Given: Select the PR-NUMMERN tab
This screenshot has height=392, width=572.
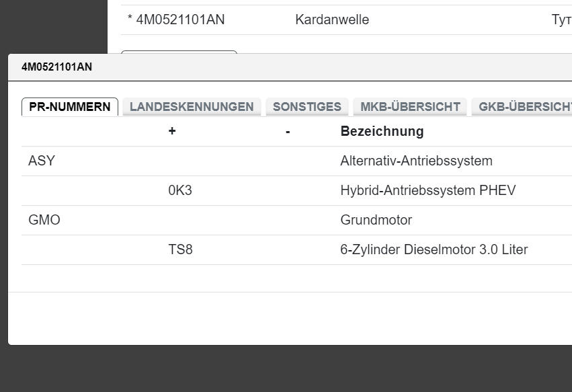Looking at the screenshot, I should [x=70, y=107].
